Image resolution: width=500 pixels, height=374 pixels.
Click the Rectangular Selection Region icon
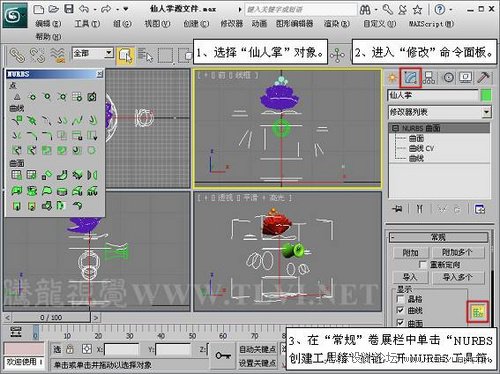[165, 55]
